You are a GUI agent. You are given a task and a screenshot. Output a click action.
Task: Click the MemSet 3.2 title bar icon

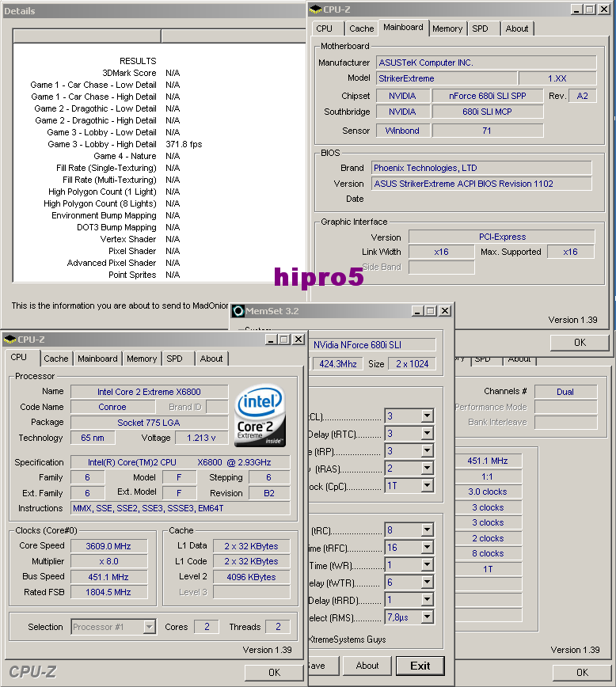click(x=238, y=311)
